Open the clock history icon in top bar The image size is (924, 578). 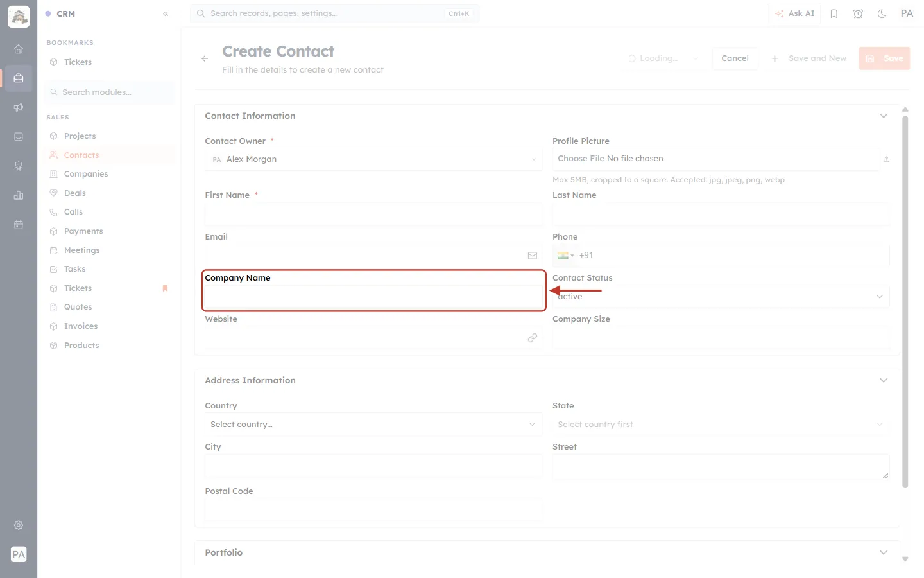coord(858,13)
